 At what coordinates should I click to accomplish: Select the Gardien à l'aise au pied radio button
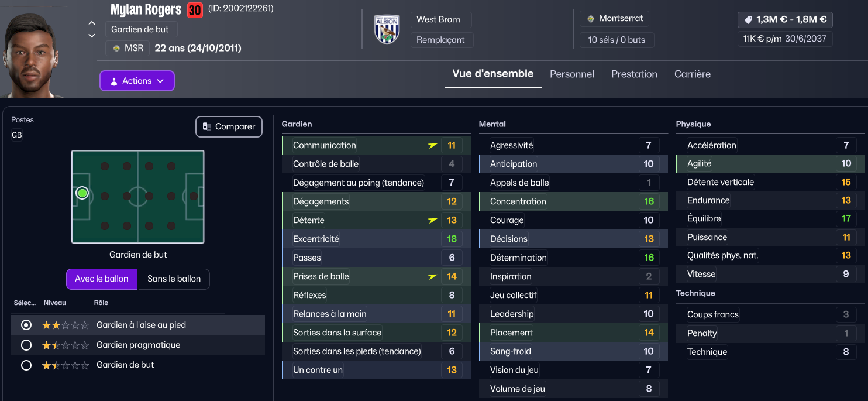coord(26,325)
